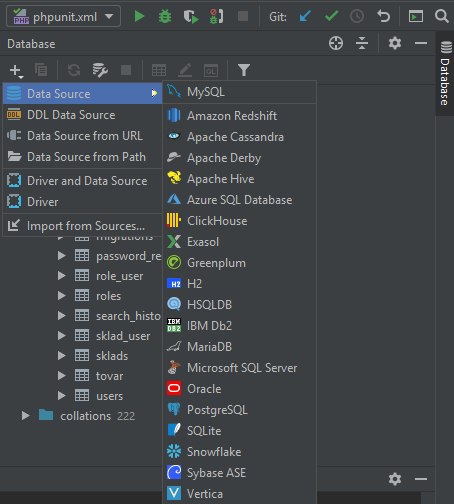Choose Azure SQL Database

coord(239,200)
